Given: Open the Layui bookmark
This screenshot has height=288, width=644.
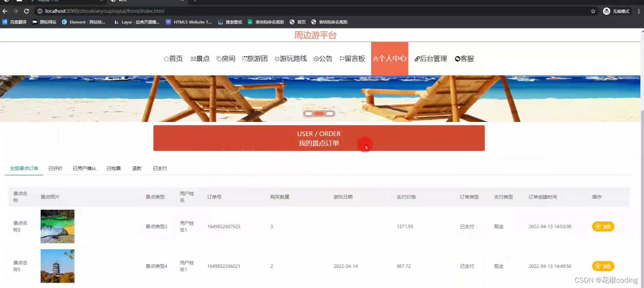Looking at the screenshot, I should pyautogui.click(x=137, y=22).
